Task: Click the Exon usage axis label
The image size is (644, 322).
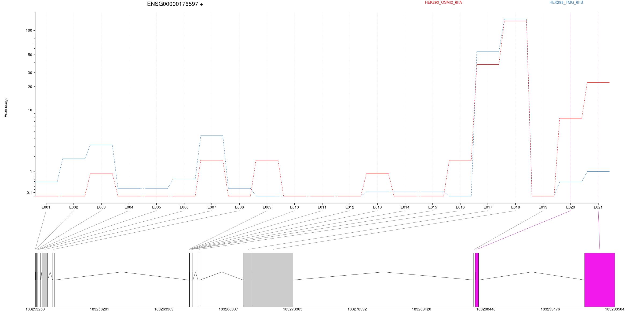Action: 6,107
